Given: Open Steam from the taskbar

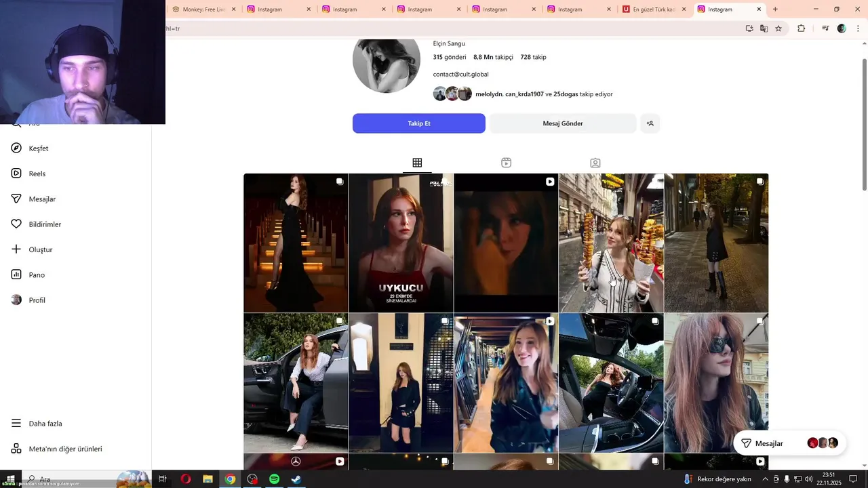Looking at the screenshot, I should (x=297, y=479).
